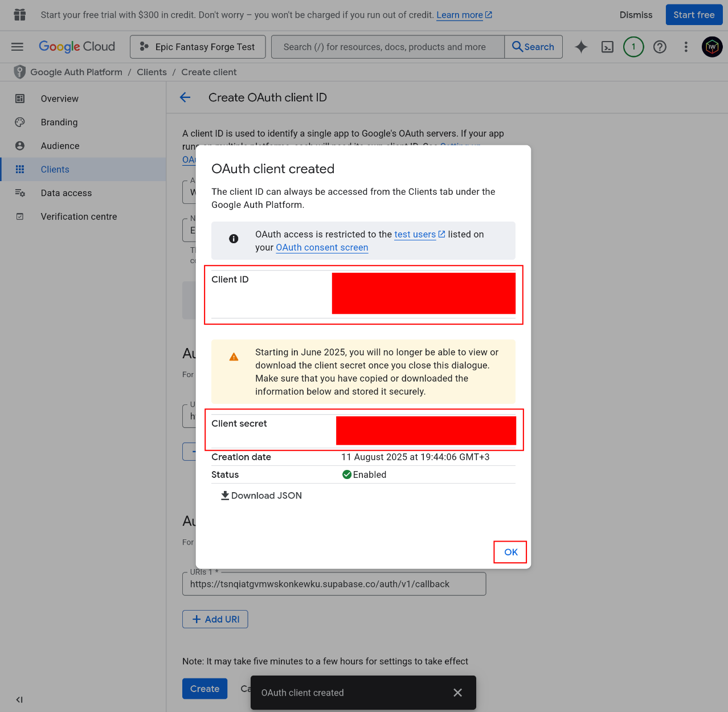The width and height of the screenshot is (728, 712).
Task: Open the OAuth consent screen link
Action: pyautogui.click(x=322, y=247)
